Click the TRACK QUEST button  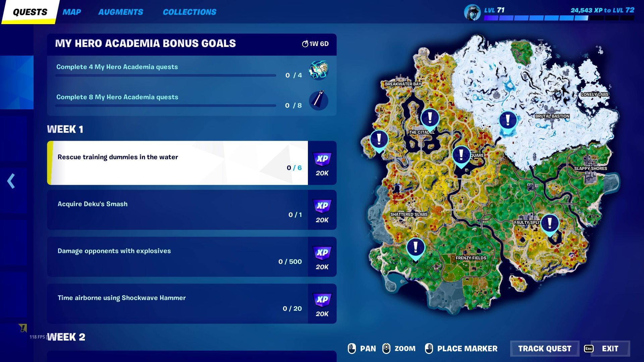(545, 348)
